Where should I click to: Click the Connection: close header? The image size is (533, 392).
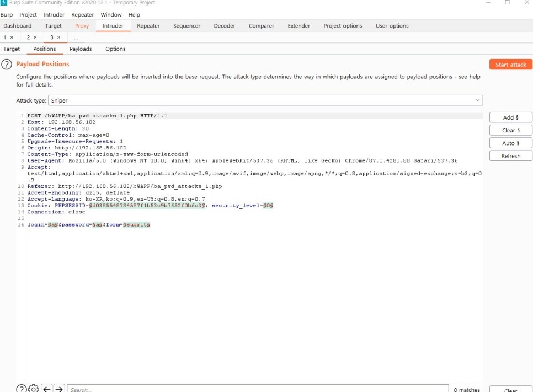tap(56, 212)
